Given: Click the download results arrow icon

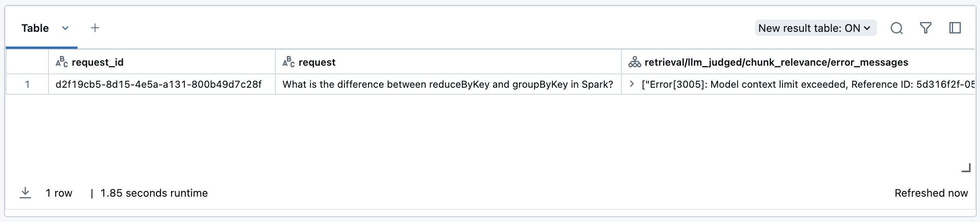Looking at the screenshot, I should (x=25, y=193).
